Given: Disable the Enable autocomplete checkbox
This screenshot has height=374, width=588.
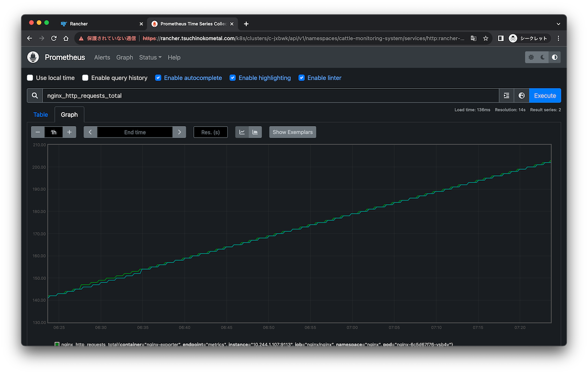Looking at the screenshot, I should click(158, 78).
